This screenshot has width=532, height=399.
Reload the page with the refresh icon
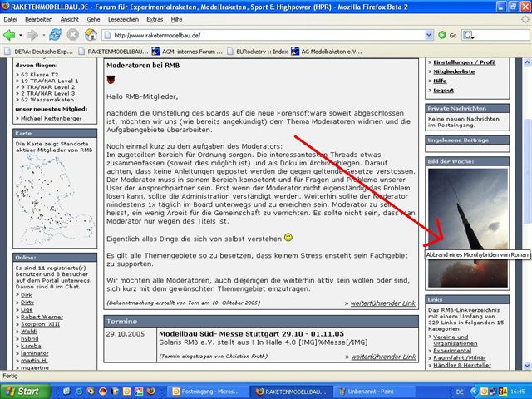click(55, 35)
